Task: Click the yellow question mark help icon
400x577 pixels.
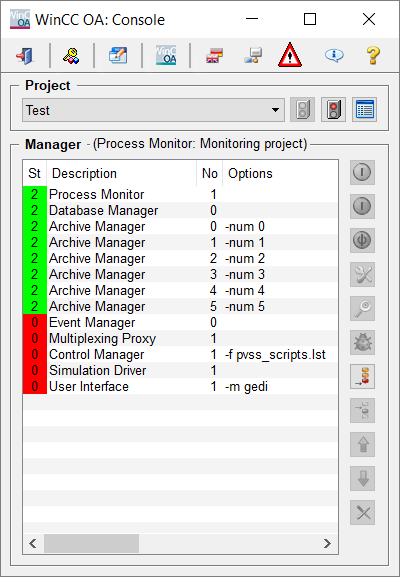Action: 372,56
